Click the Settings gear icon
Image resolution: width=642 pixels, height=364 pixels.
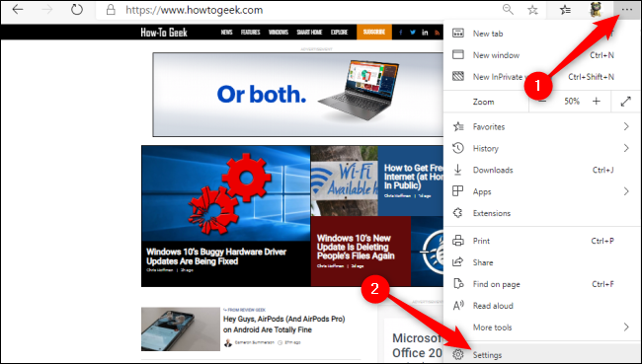tap(458, 354)
